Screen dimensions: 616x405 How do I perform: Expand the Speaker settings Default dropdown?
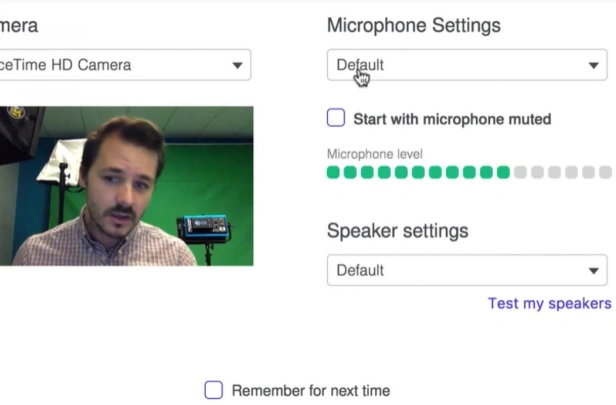(467, 270)
